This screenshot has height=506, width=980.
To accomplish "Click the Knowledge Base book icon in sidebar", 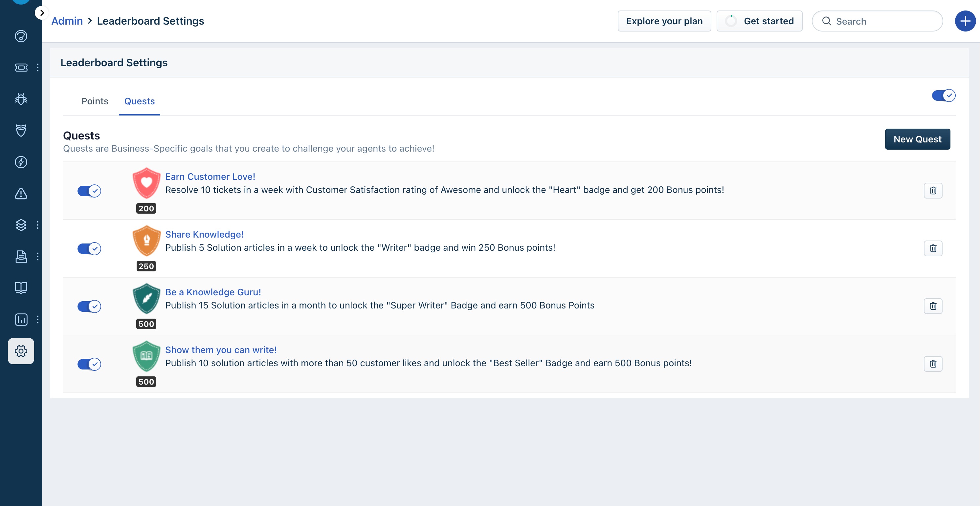I will click(x=21, y=288).
